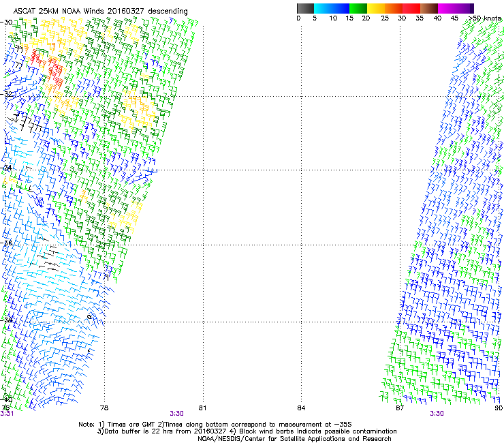Click the longitude label '81'
The width and height of the screenshot is (504, 443).
point(202,408)
